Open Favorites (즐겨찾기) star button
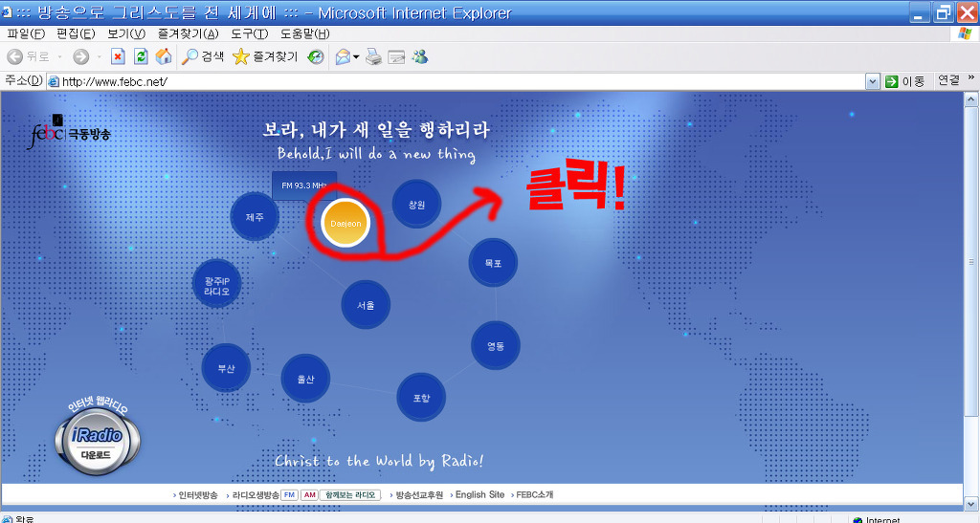Viewport: 980px width, 523px height. click(265, 56)
